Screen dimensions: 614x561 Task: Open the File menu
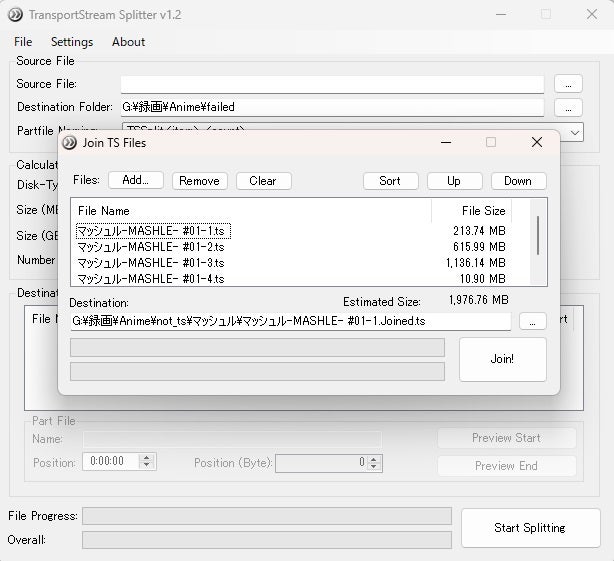(23, 42)
